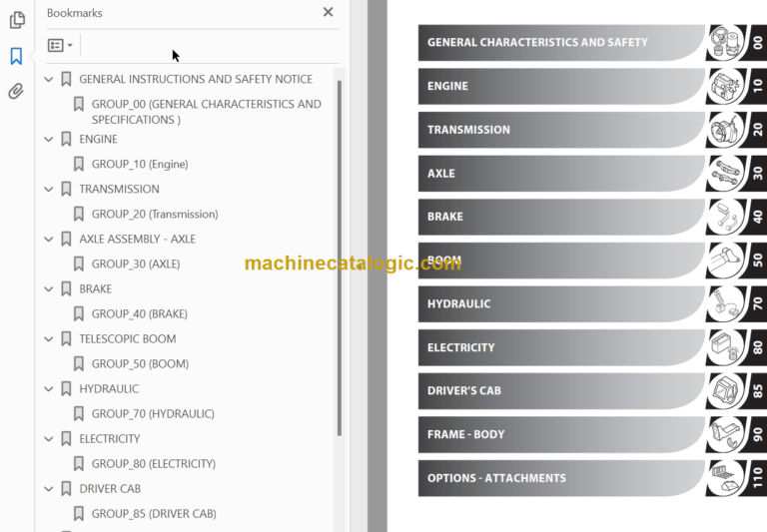Go to the HYDRAULIC bookmark
Screen dimensions: 767x532
click(x=109, y=388)
